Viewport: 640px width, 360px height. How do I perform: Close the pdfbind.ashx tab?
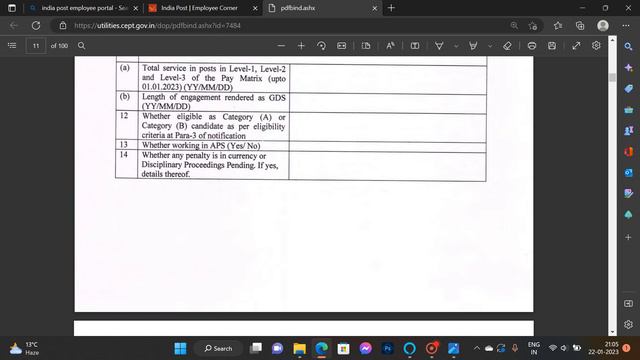[375, 8]
